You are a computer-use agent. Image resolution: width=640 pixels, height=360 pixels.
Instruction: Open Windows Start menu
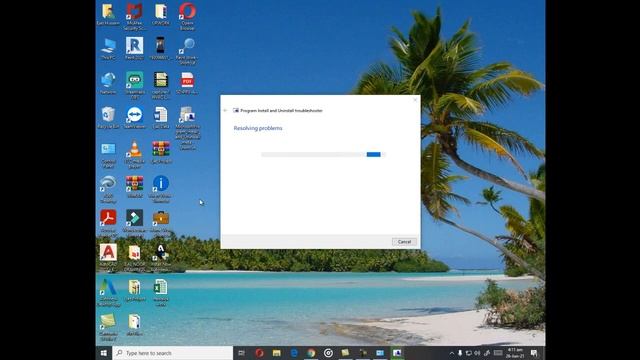[104, 353]
